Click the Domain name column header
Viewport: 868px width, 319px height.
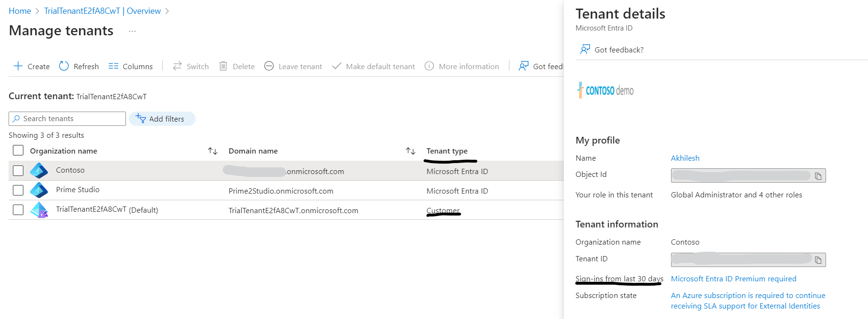point(253,151)
